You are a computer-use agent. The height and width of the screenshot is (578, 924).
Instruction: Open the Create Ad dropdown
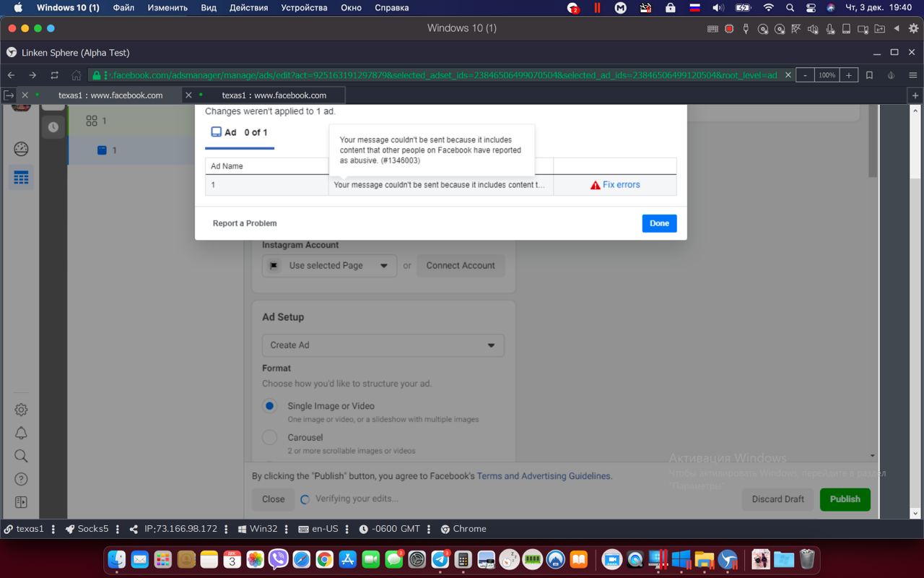pyautogui.click(x=383, y=345)
